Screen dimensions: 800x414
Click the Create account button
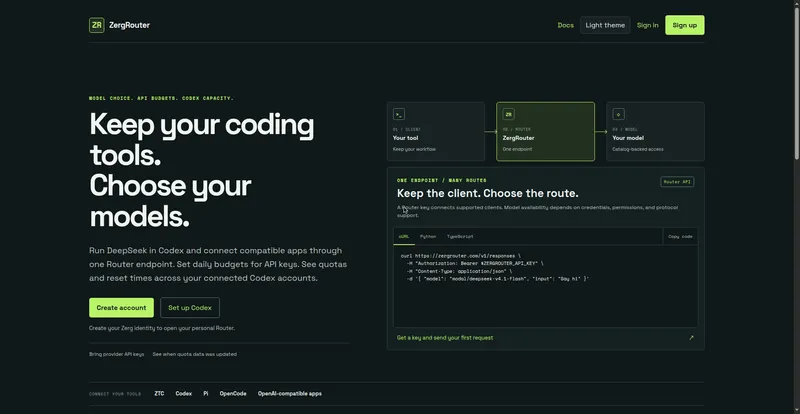pos(121,308)
